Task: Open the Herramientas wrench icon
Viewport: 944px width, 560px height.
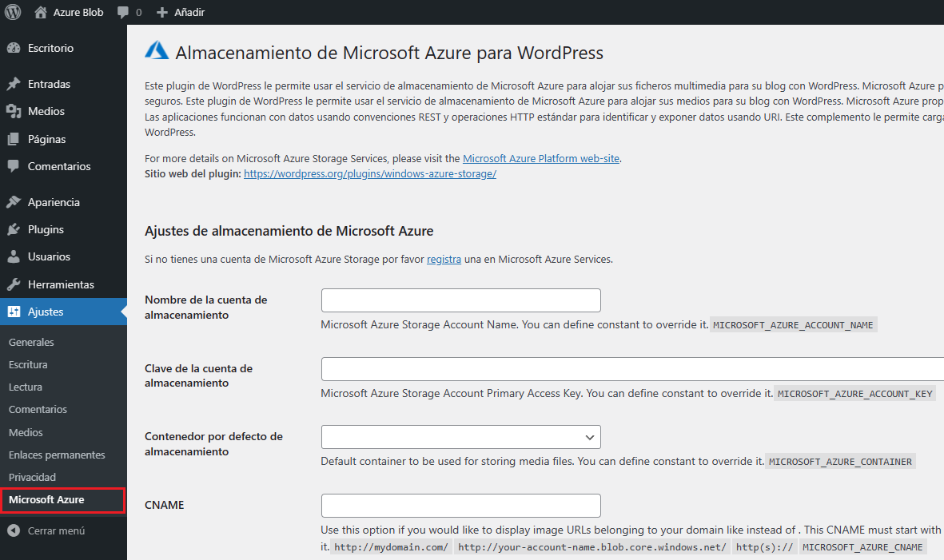Action: (x=14, y=284)
